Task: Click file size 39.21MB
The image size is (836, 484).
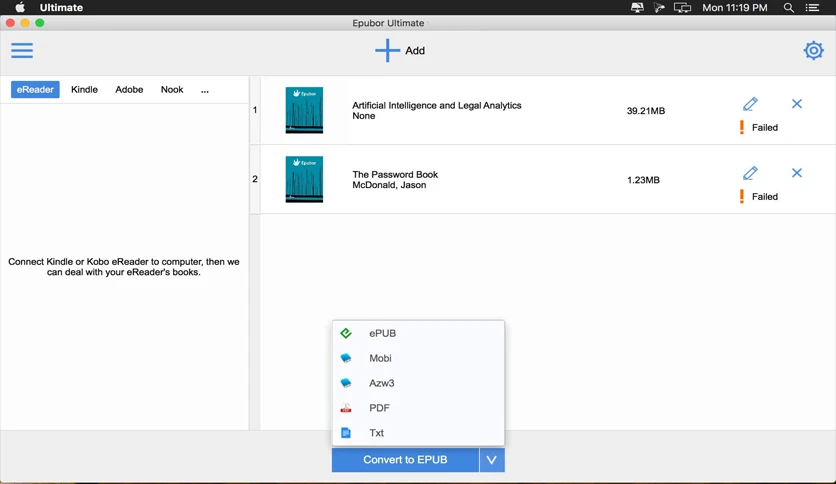Action: point(646,111)
